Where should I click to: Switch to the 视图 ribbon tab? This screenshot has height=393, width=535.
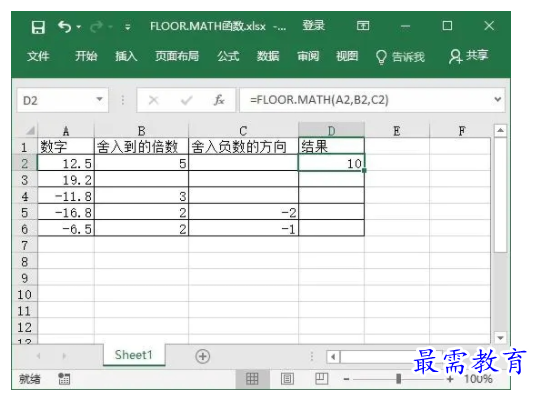tap(347, 56)
